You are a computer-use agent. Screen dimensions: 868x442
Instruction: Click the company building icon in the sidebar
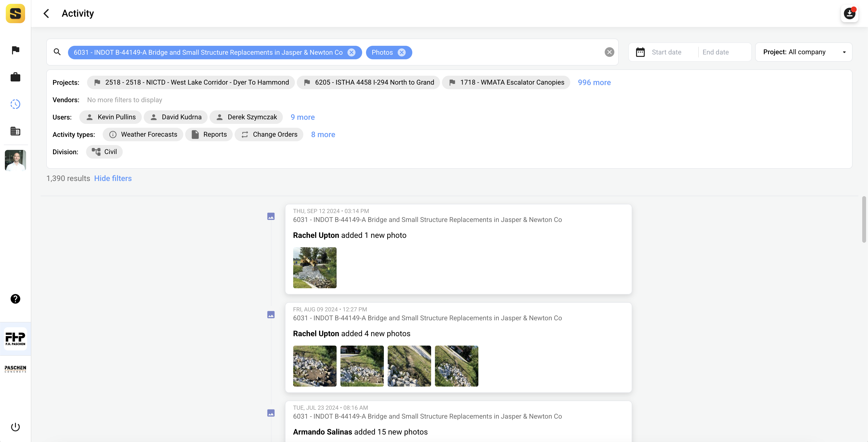[15, 131]
